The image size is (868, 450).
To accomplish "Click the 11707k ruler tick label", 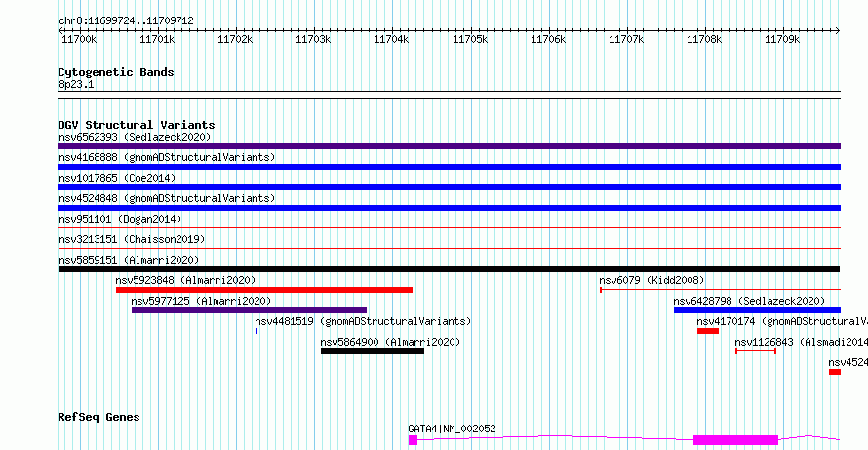I will (x=627, y=39).
